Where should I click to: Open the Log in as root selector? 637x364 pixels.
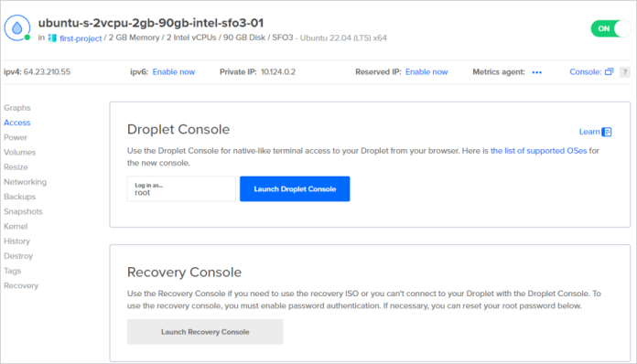(x=181, y=188)
